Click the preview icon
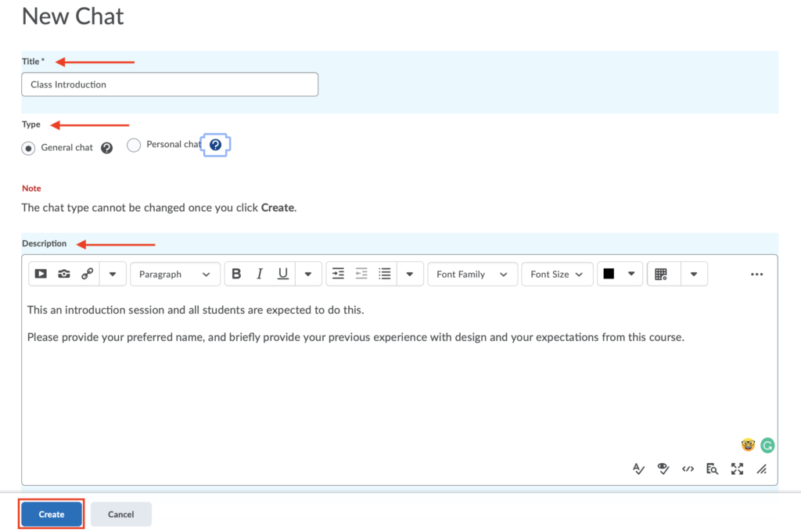801x532 pixels. [712, 469]
